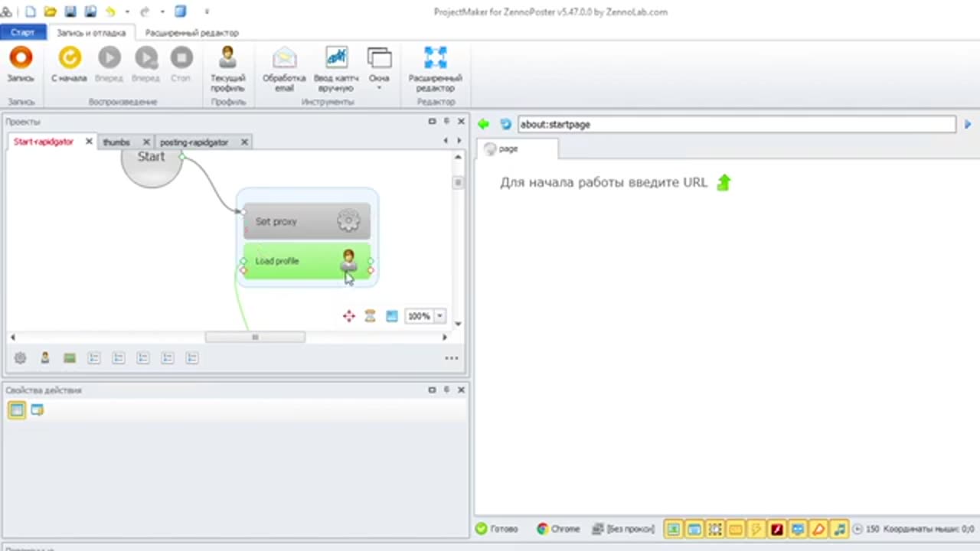Expand the Окна dropdown in the ribbon
The image size is (980, 551).
[379, 69]
